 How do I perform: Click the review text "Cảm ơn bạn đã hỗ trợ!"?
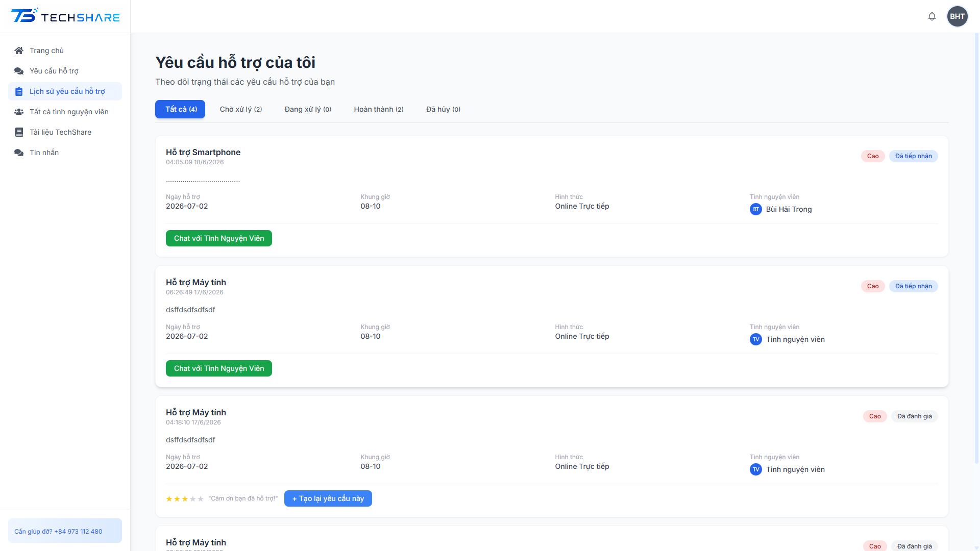pyautogui.click(x=243, y=498)
